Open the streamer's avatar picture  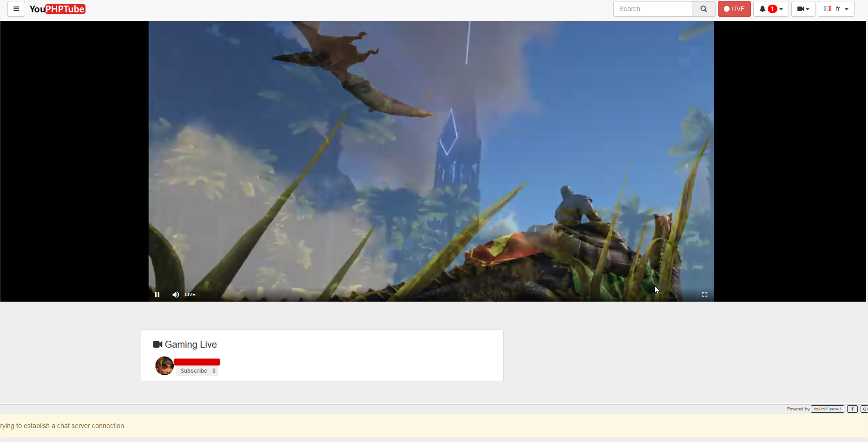click(164, 366)
